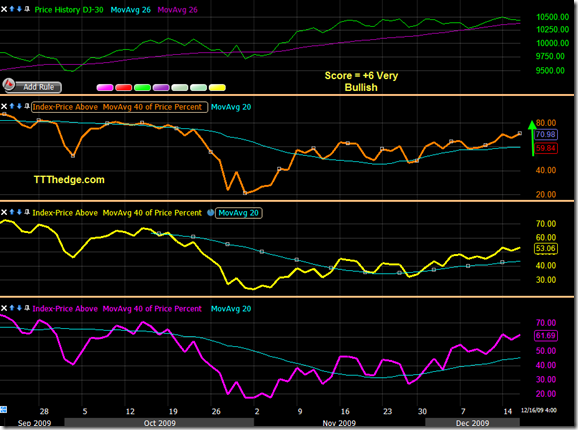Click the 60.00 label in yellow pane
The height and width of the screenshot is (430, 578).
click(x=546, y=237)
